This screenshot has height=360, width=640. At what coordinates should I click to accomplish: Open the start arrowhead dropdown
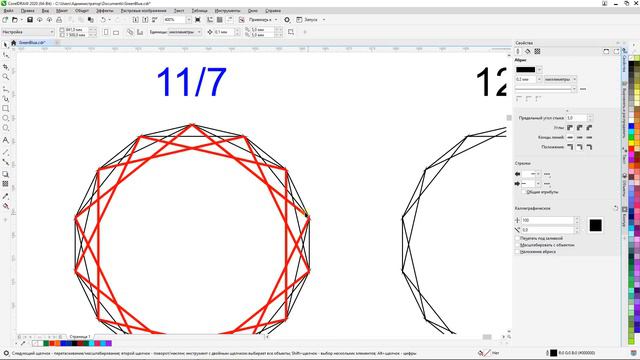pyautogui.click(x=538, y=174)
